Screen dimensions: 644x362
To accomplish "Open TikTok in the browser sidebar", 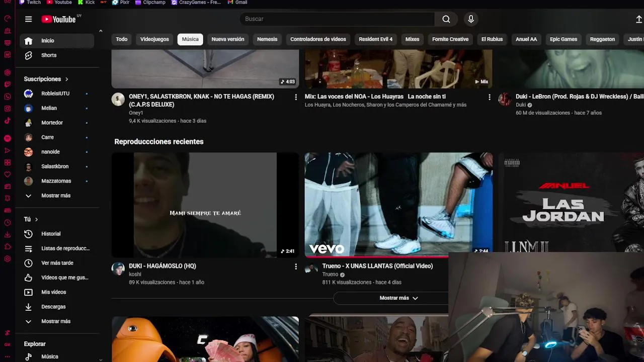I will (7, 121).
